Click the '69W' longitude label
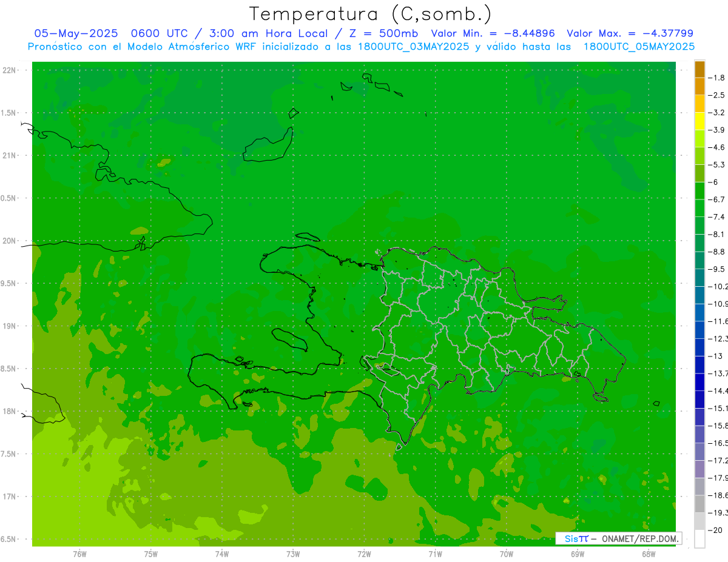728x562 pixels. pos(578,554)
